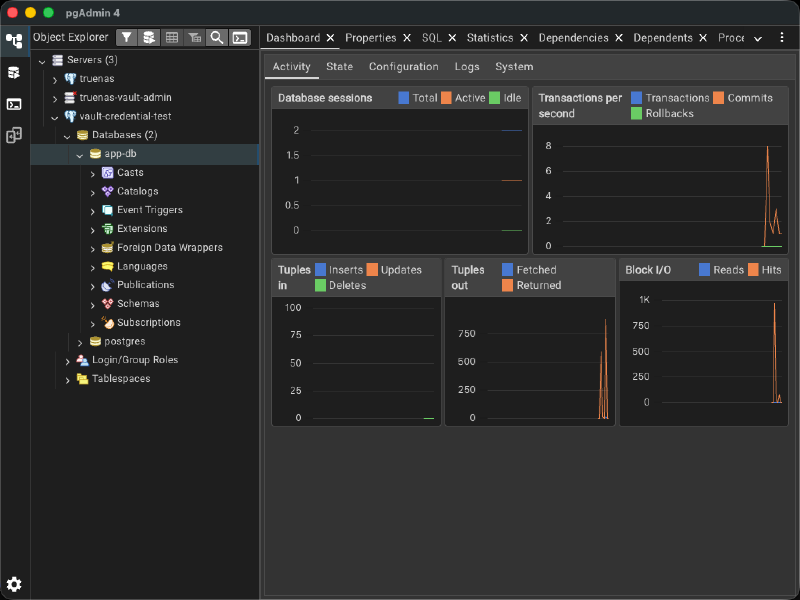Collapse the Servers tree node
This screenshot has width=800, height=600.
tap(42, 61)
